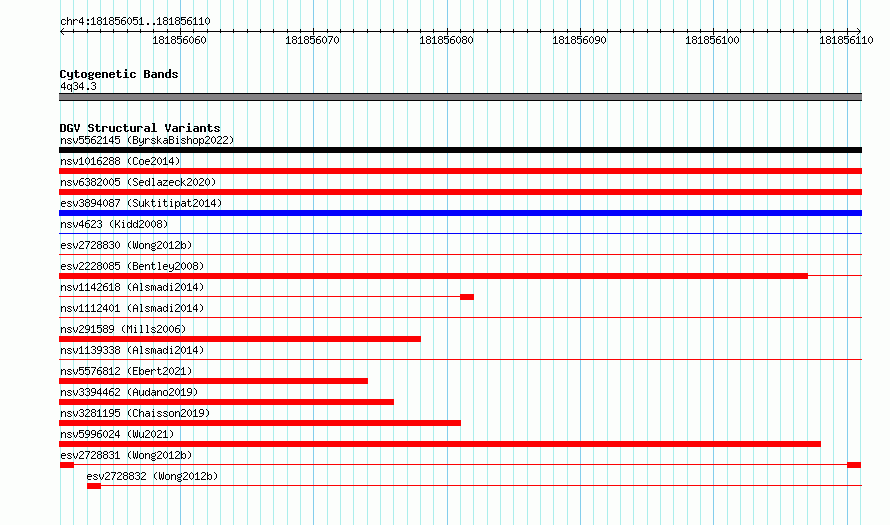Click the left red block of esv2728831

66,465
